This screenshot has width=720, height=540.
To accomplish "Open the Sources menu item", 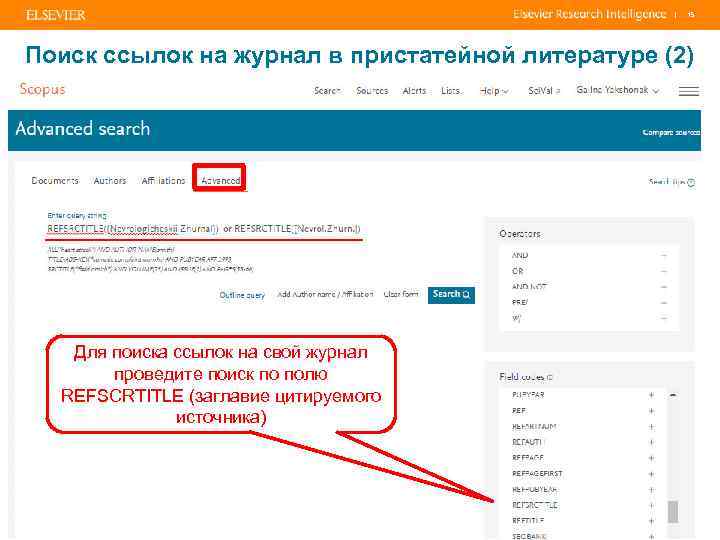I will [372, 90].
